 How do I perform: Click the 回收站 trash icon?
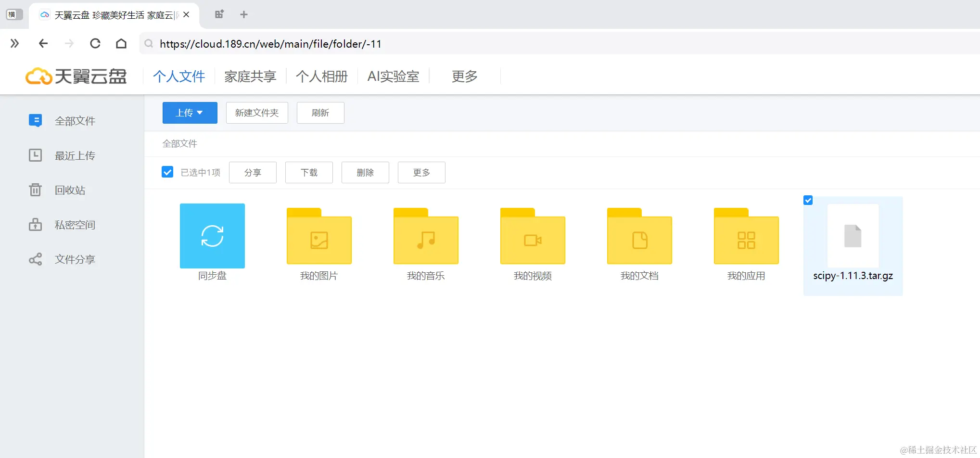click(36, 190)
